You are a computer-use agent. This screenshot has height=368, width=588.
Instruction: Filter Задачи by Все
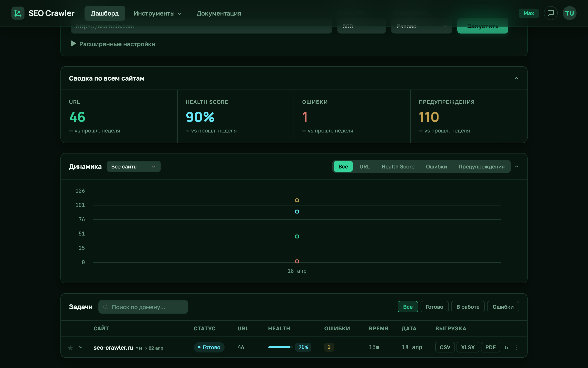coord(408,307)
